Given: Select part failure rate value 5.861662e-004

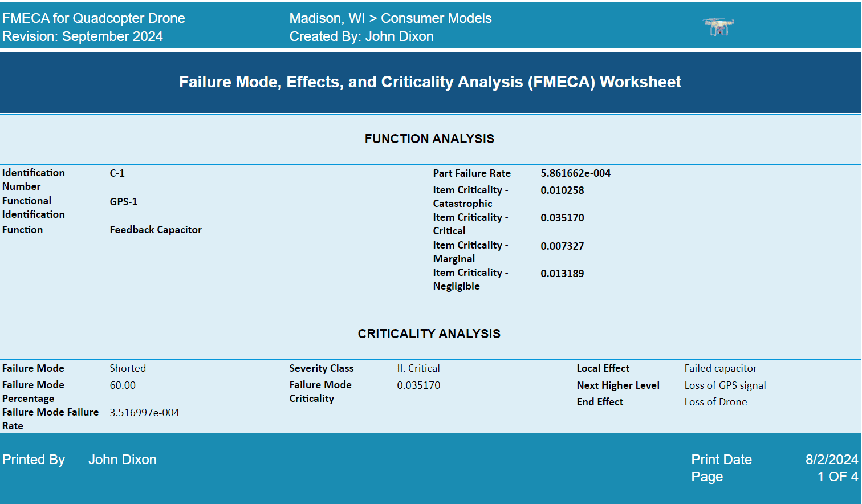Looking at the screenshot, I should click(x=575, y=173).
